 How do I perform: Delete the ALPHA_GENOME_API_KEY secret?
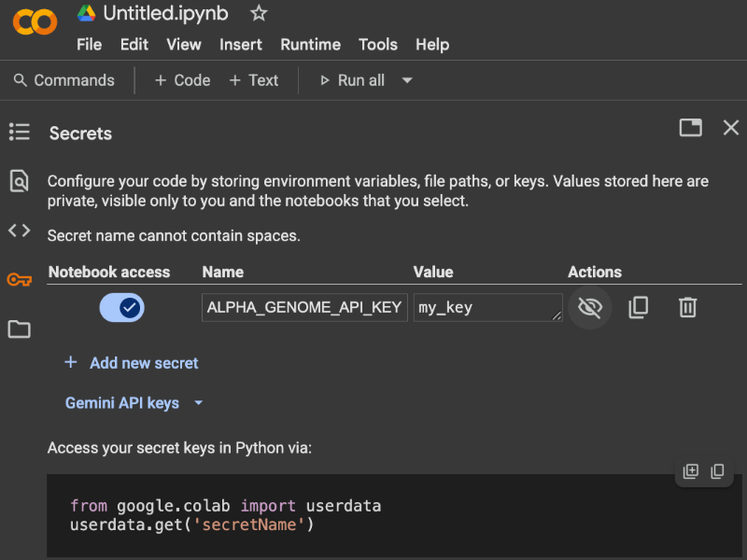pyautogui.click(x=687, y=307)
